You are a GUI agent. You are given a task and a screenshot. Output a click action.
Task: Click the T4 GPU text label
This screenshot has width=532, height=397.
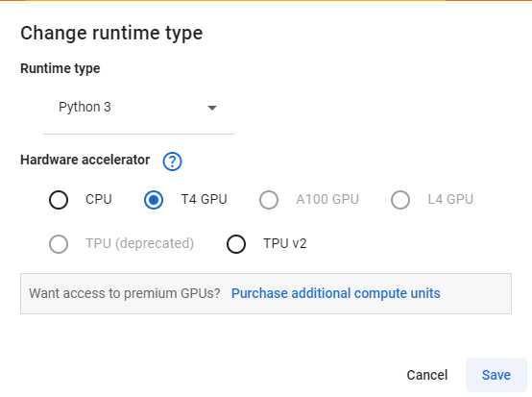tap(204, 199)
